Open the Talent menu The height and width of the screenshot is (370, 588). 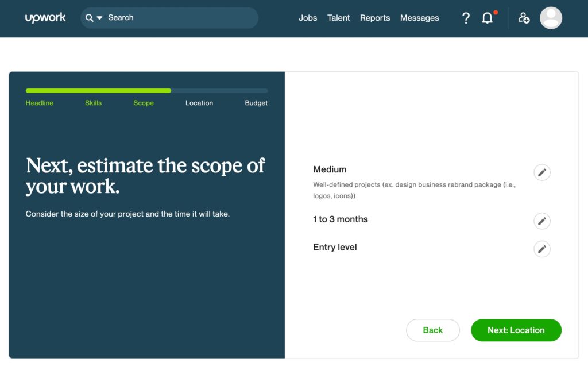point(338,18)
